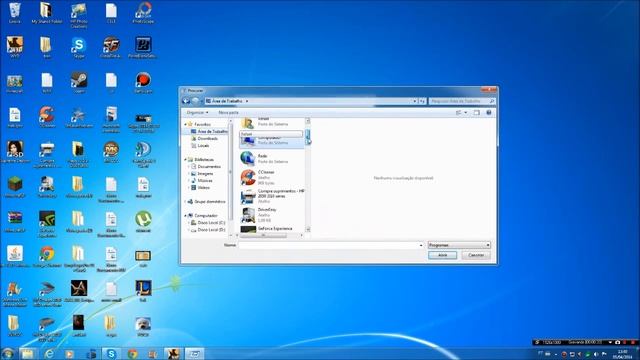Select Área de Trabalho in Favoritos
Image resolution: width=640 pixels, height=360 pixels.
click(209, 131)
